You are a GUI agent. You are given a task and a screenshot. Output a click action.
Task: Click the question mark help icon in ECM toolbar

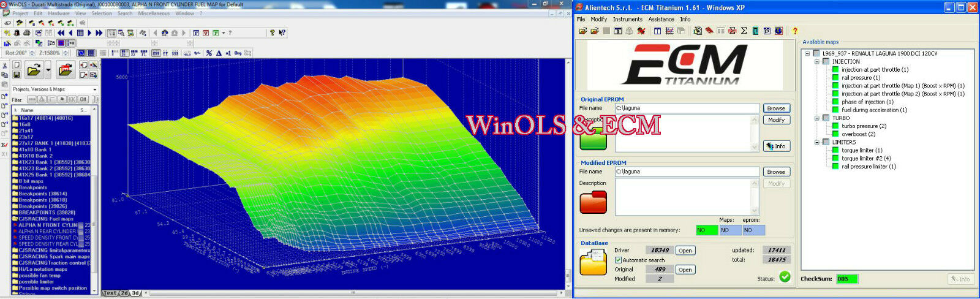click(795, 31)
